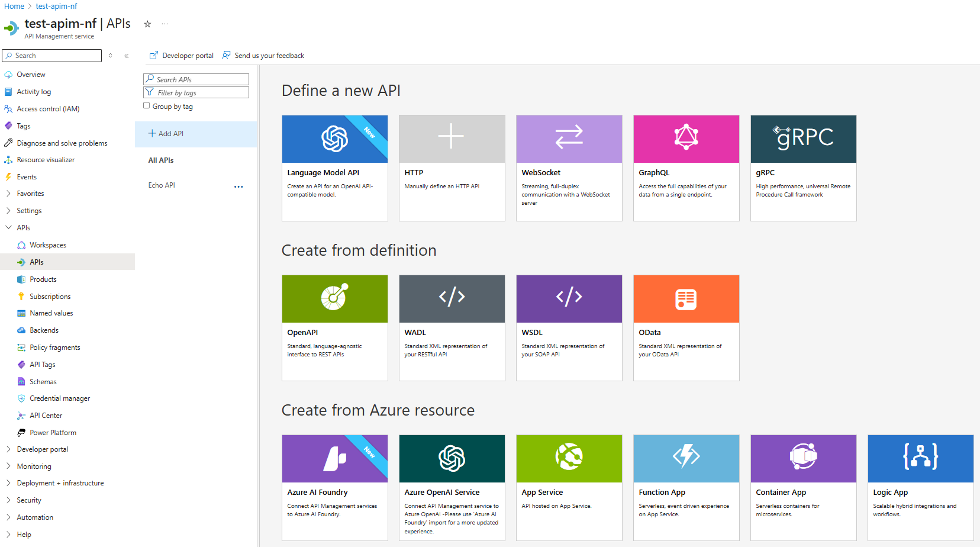Click the Container App tile icon
Viewport: 980px width, 547px height.
803,456
